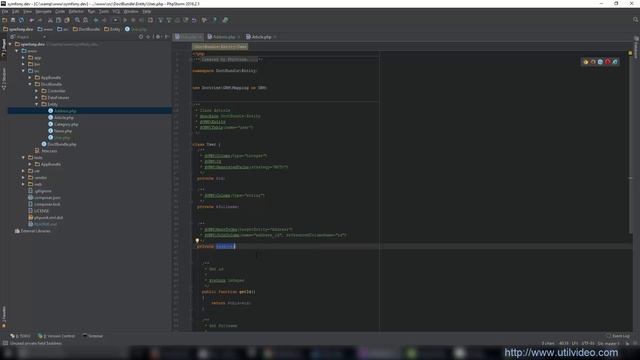Click the Undo toolbar icon
The width and height of the screenshot is (640, 360).
point(31,20)
